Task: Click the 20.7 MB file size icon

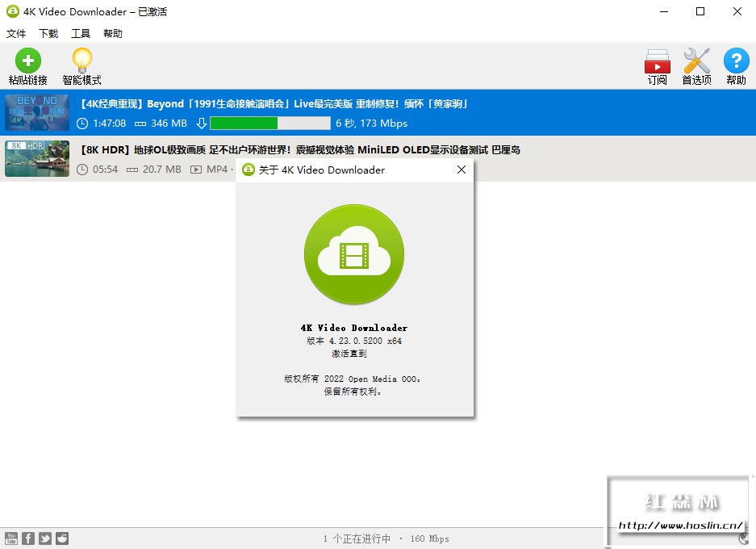Action: pos(132,170)
